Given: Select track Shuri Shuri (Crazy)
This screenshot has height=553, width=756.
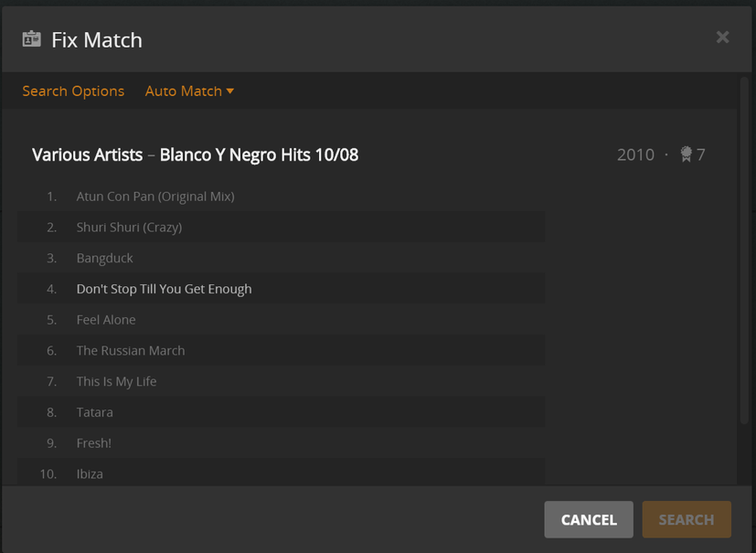Looking at the screenshot, I should 129,228.
